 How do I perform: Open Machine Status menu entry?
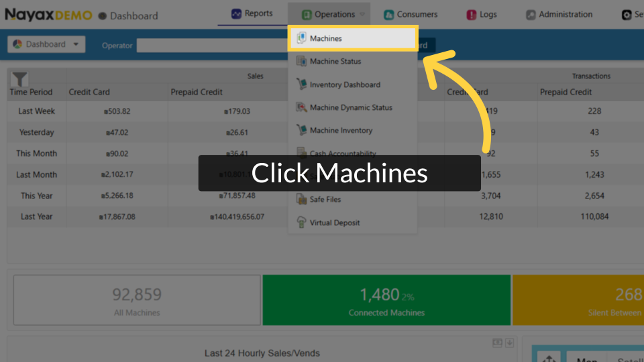click(335, 62)
